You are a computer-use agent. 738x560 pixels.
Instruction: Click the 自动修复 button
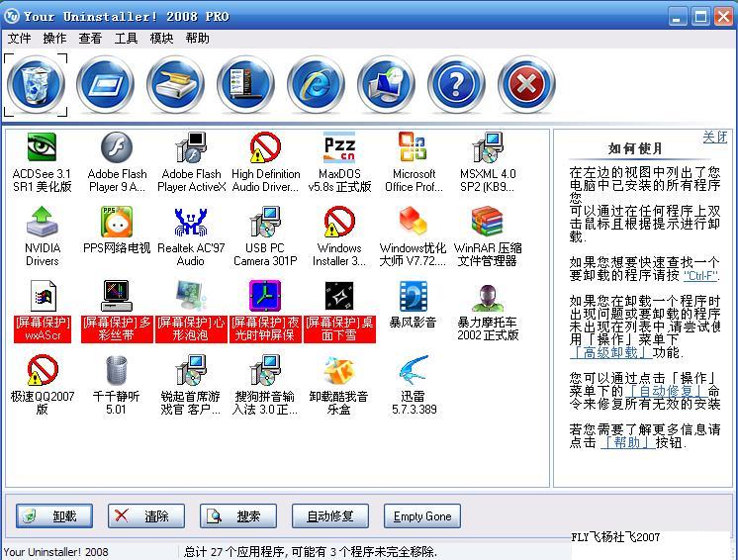tap(330, 516)
